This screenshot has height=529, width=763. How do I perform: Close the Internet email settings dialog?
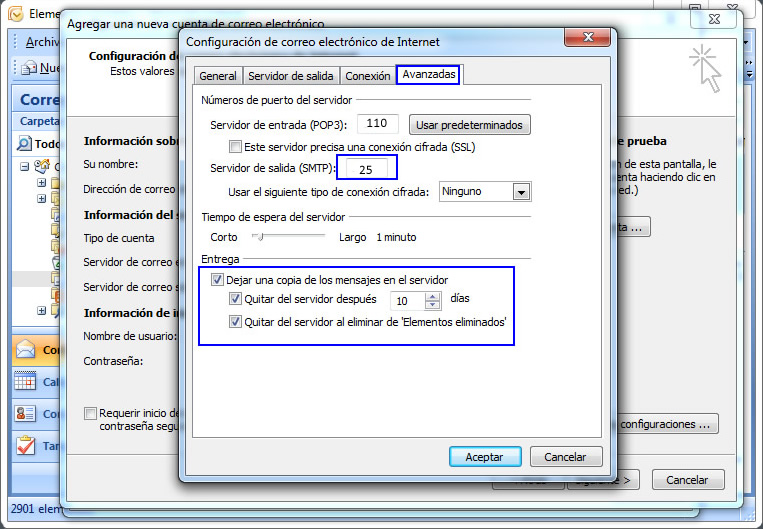click(589, 39)
